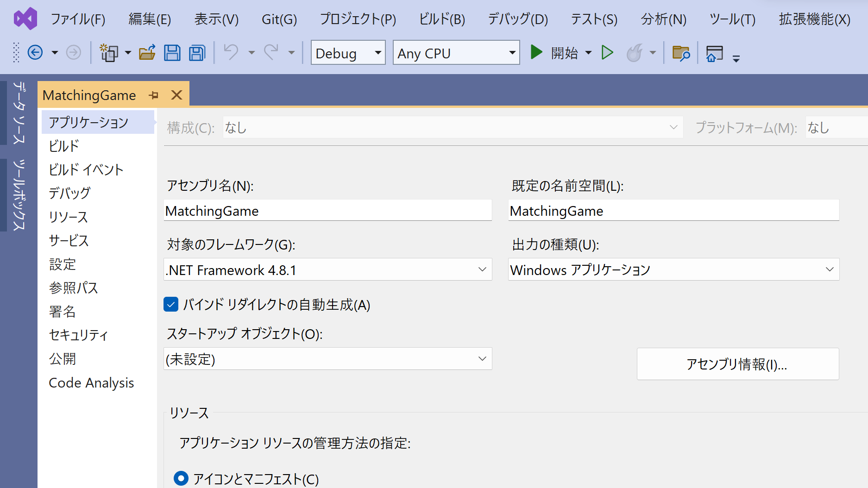Open the Hot Reload dropdown arrow
Viewport: 868px width, 488px height.
(x=653, y=53)
